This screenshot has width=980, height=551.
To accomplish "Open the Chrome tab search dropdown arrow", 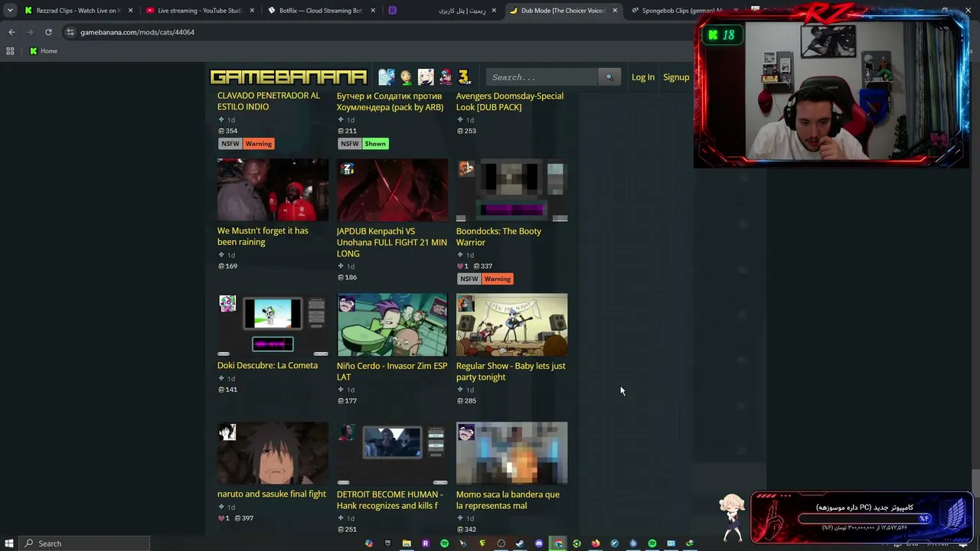I will pos(10,11).
